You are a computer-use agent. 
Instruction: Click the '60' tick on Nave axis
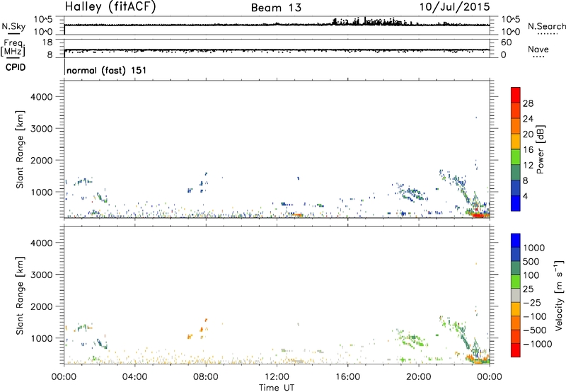click(507, 42)
